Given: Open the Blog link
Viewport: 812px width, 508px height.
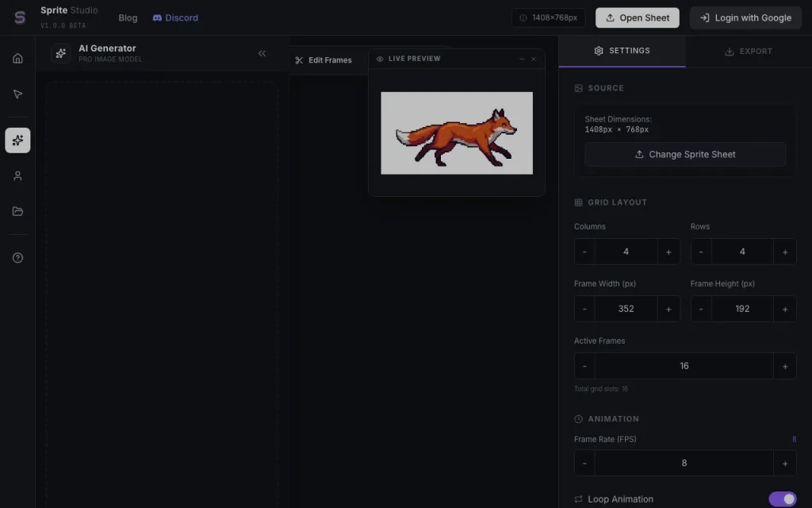Looking at the screenshot, I should click(x=128, y=17).
